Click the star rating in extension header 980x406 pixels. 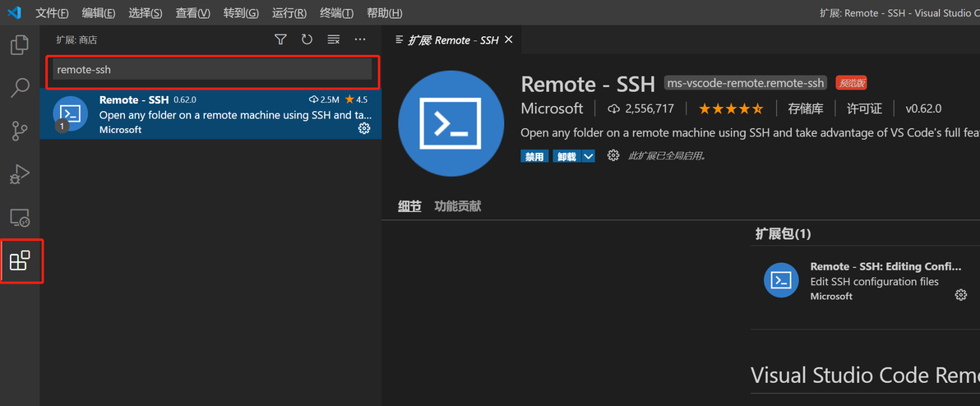pyautogui.click(x=731, y=108)
